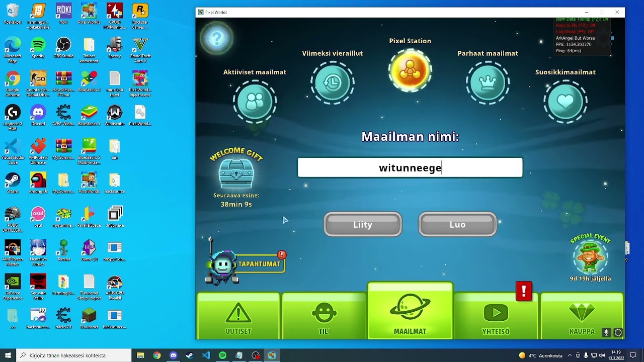Expand the system tray hidden icons chevron

pos(571,355)
